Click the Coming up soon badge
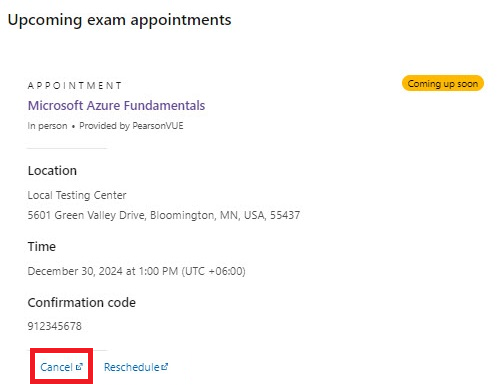501x389 pixels. (443, 83)
